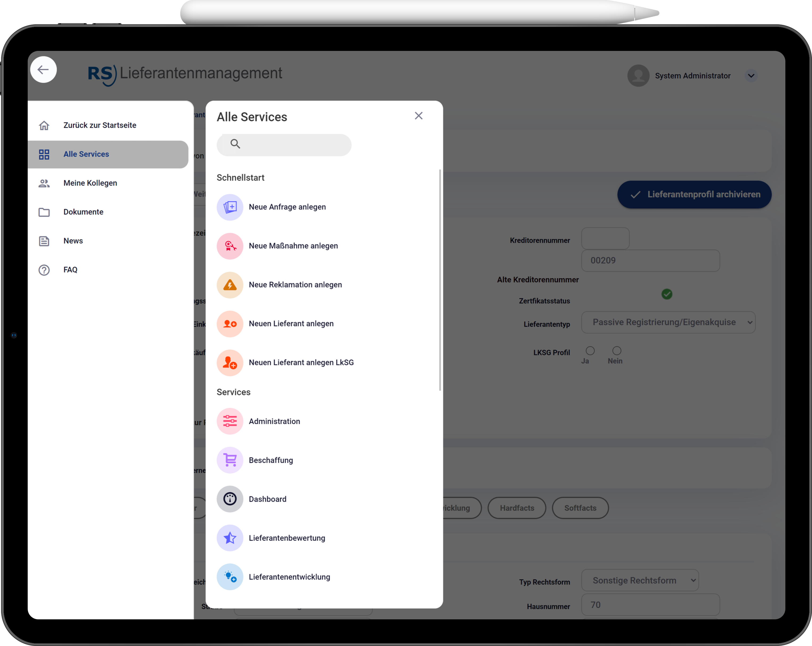The height and width of the screenshot is (646, 812).
Task: Open Beschaffung shopping cart icon
Action: 230,460
